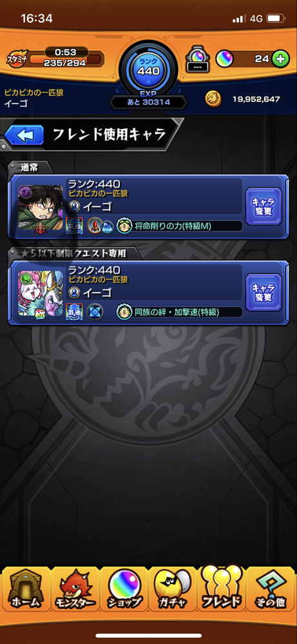Click キャラ変更 for ★5以下制限 slot
This screenshot has width=297, height=644.
pyautogui.click(x=263, y=293)
